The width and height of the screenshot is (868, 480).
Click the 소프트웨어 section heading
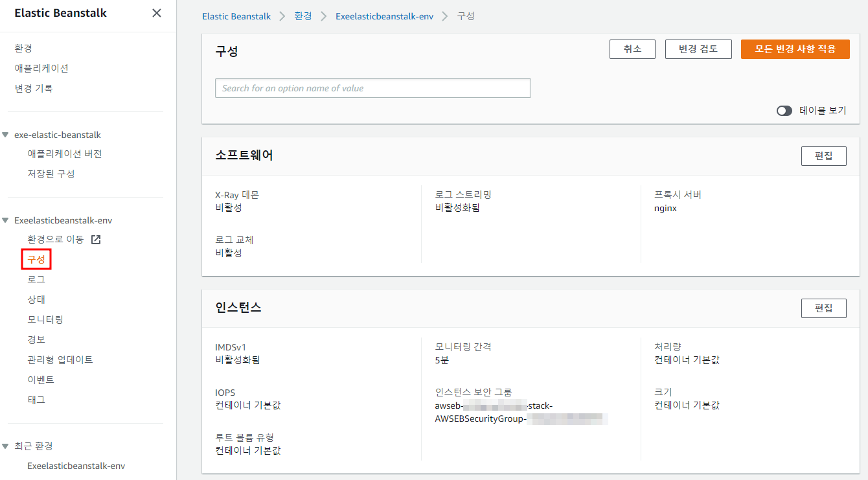click(244, 155)
